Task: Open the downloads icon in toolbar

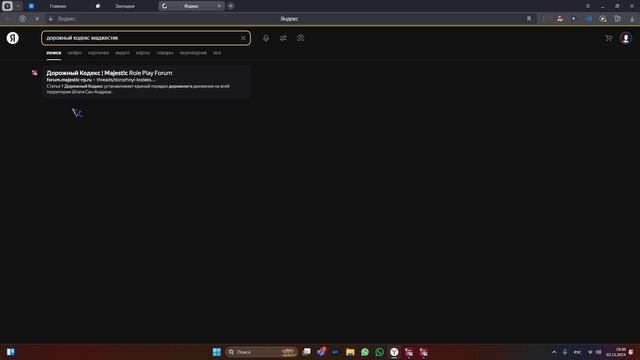Action: tap(632, 19)
